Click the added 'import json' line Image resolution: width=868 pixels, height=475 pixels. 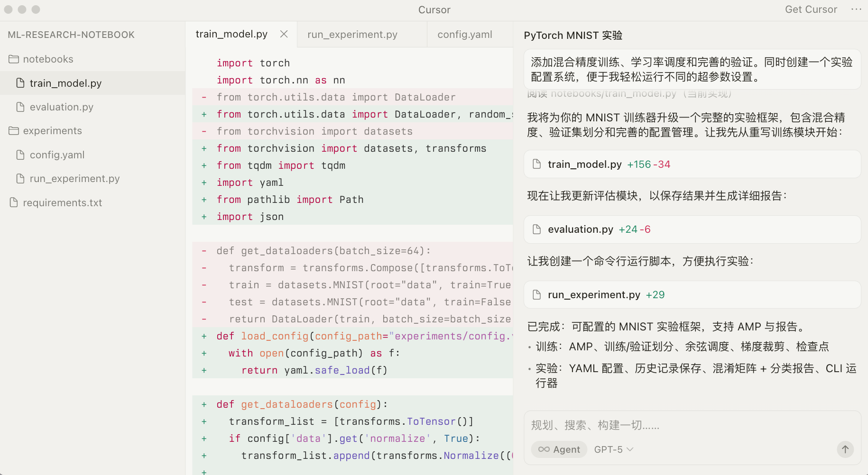(352, 217)
